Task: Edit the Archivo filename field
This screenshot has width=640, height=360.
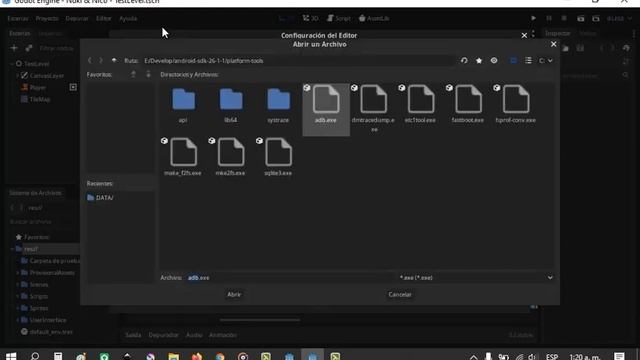Action: pos(290,278)
